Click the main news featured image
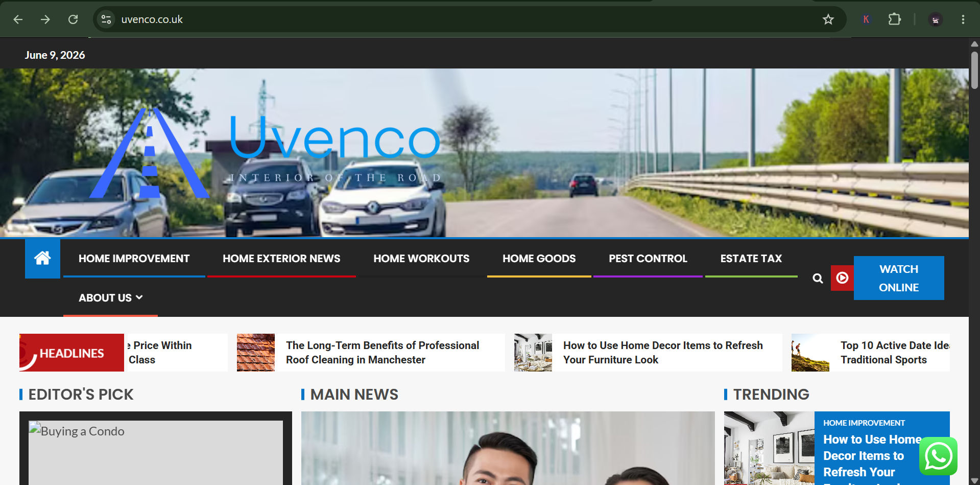The height and width of the screenshot is (485, 980). 508,448
